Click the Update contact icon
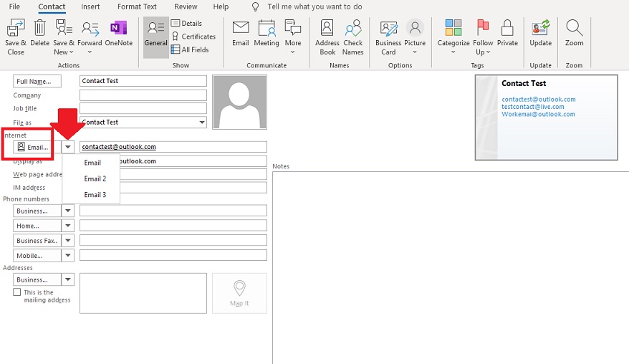Viewport: 629px width, 364px height. [540, 27]
